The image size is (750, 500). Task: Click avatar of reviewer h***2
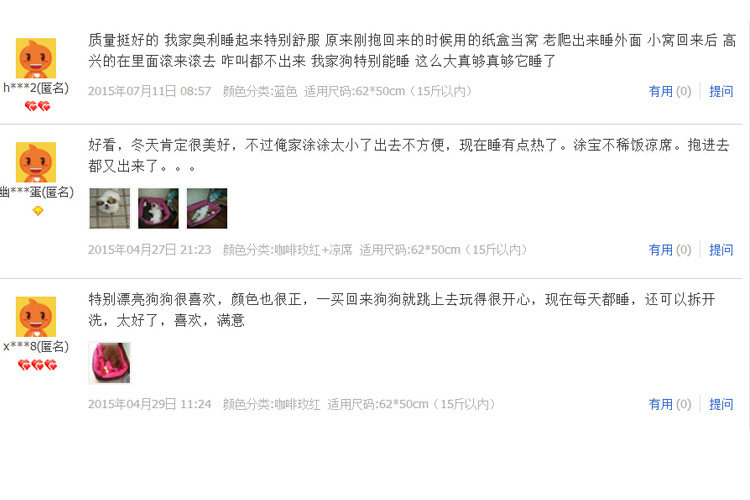pyautogui.click(x=36, y=58)
